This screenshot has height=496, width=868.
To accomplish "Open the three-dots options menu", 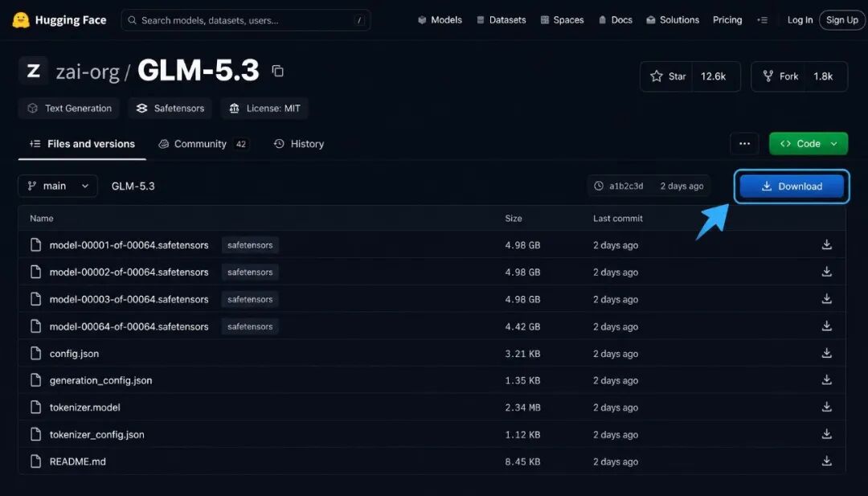I will pos(744,144).
